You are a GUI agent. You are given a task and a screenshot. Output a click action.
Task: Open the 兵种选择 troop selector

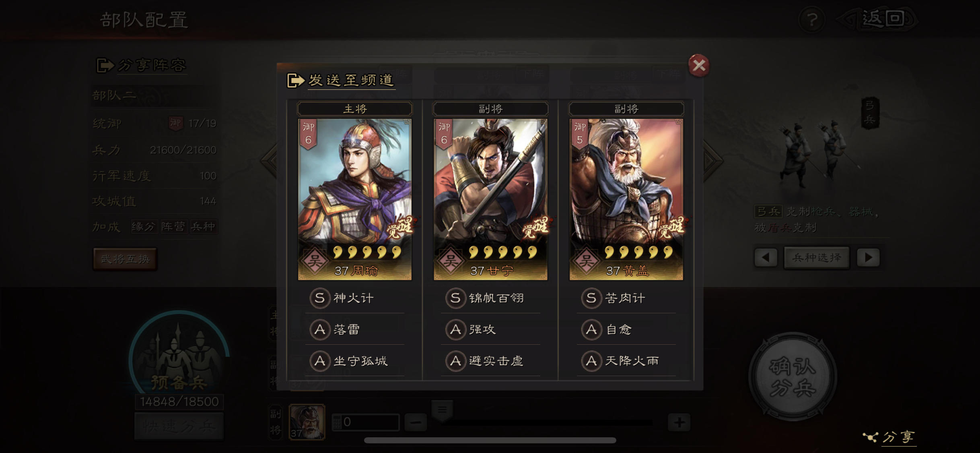coord(817,257)
